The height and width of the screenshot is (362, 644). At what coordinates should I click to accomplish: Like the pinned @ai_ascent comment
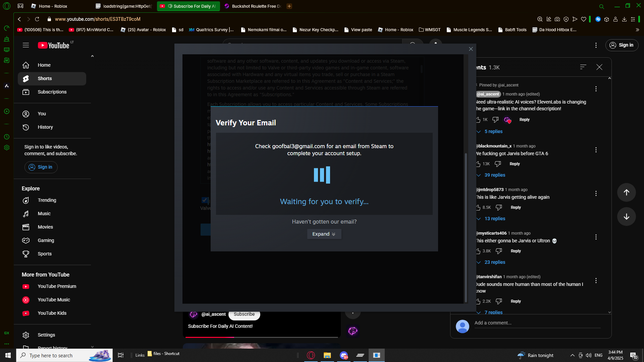tap(478, 120)
